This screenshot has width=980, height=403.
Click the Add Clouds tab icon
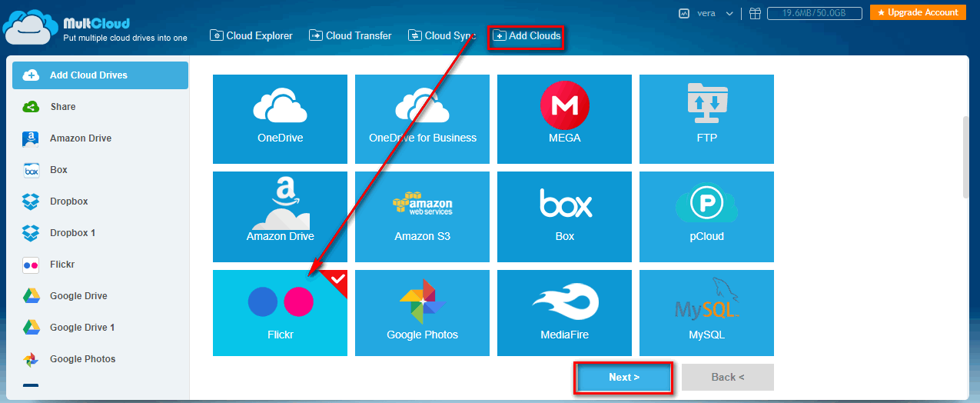pos(500,35)
